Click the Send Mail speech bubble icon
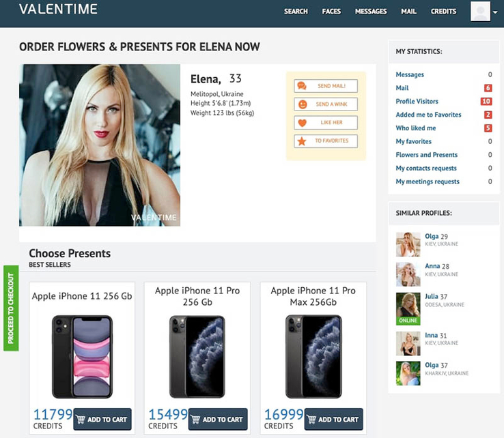The image size is (504, 438). [x=302, y=86]
